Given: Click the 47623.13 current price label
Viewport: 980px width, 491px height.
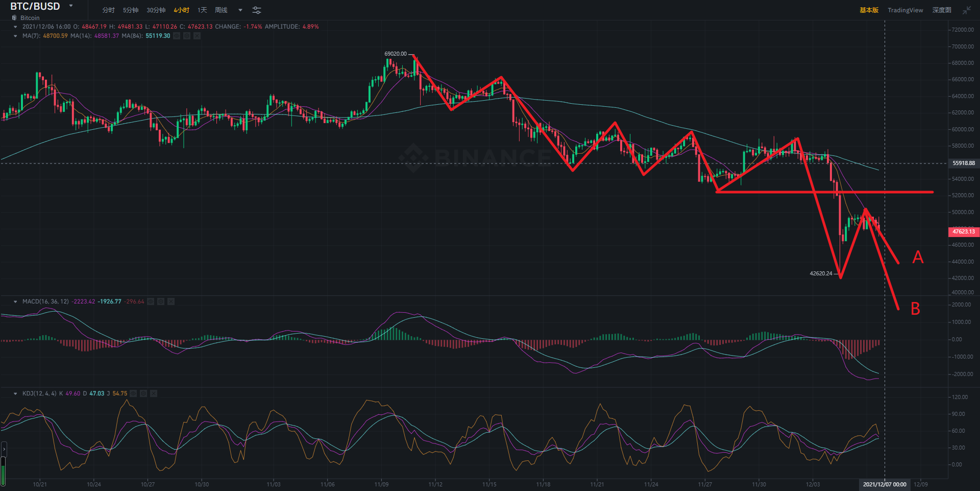Looking at the screenshot, I should click(x=963, y=231).
